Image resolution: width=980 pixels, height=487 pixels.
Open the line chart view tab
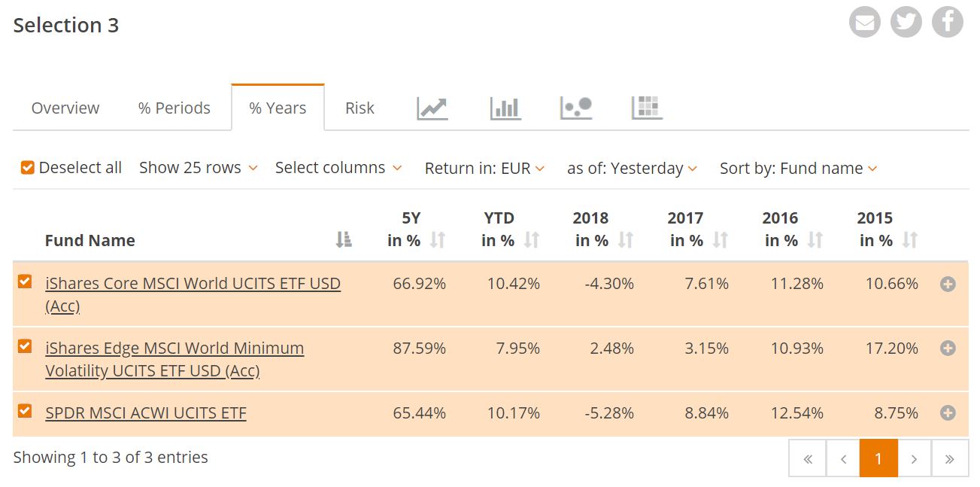tap(432, 108)
